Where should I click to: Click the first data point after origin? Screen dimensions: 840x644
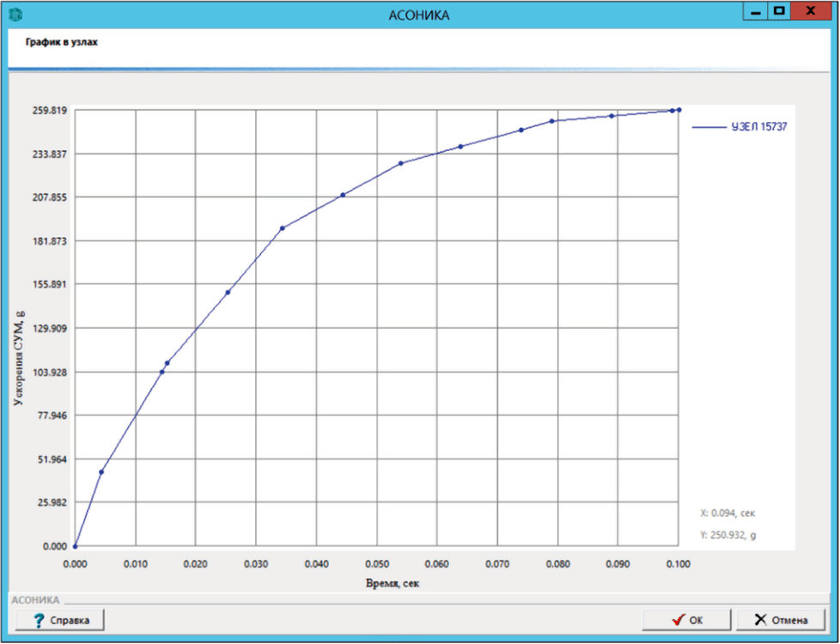tap(101, 472)
